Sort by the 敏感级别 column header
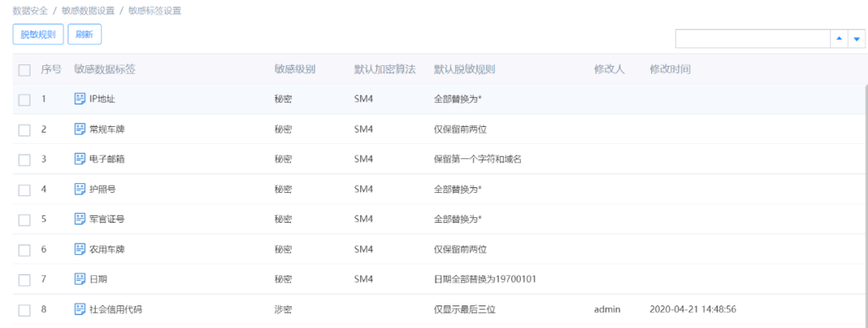The image size is (868, 328). point(294,69)
